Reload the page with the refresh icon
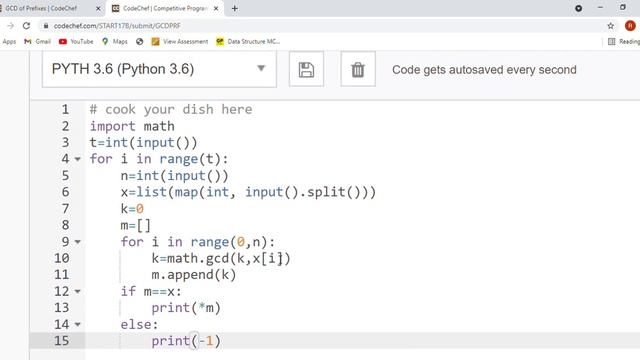 (27, 26)
